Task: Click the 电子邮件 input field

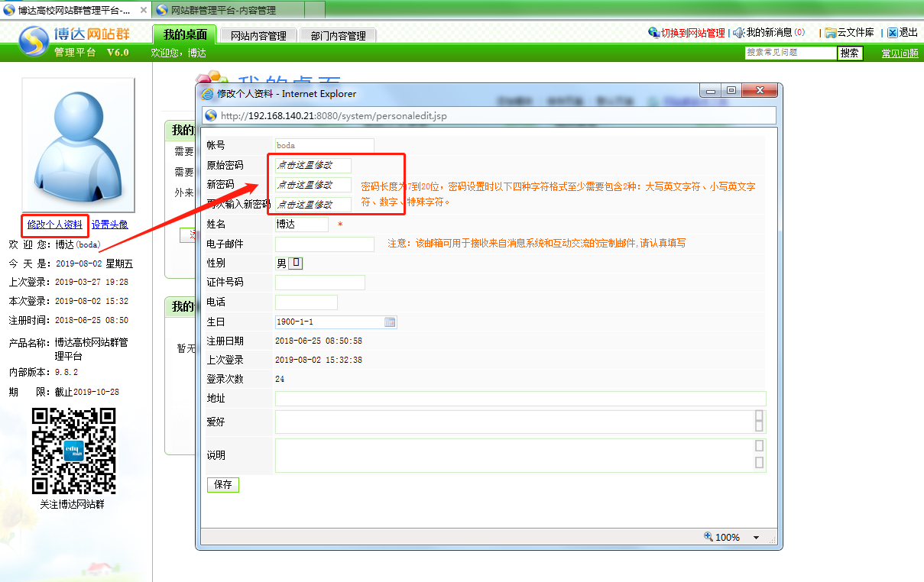Action: [x=325, y=244]
